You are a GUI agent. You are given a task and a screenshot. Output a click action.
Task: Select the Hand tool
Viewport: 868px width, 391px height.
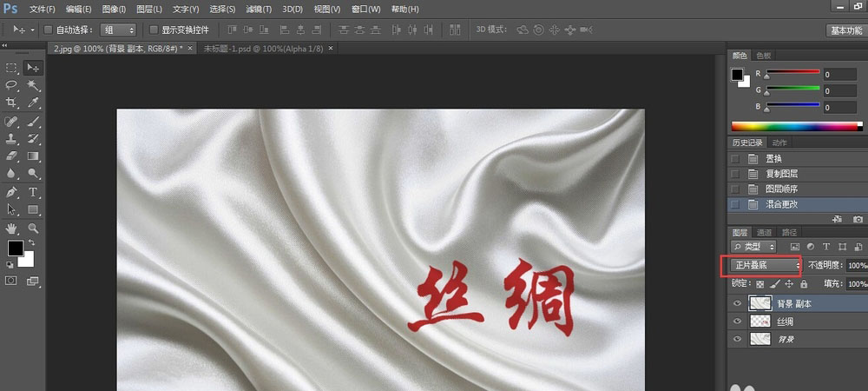pyautogui.click(x=11, y=228)
